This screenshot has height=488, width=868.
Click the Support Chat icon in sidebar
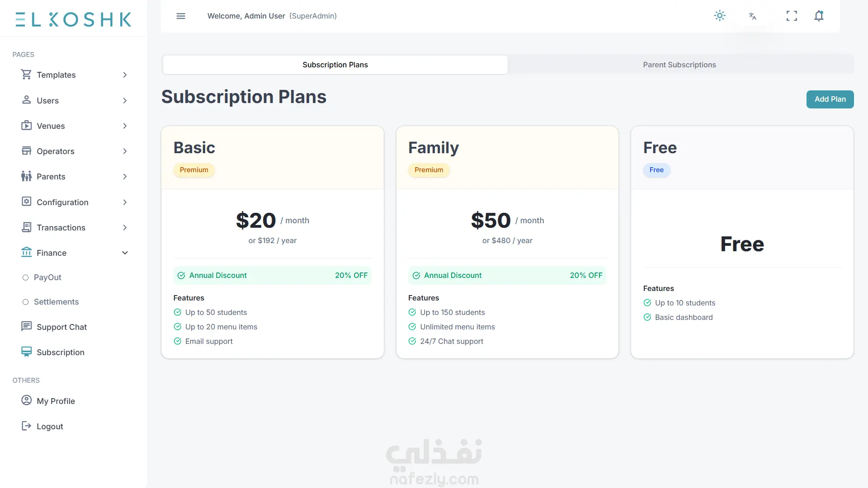[27, 326]
